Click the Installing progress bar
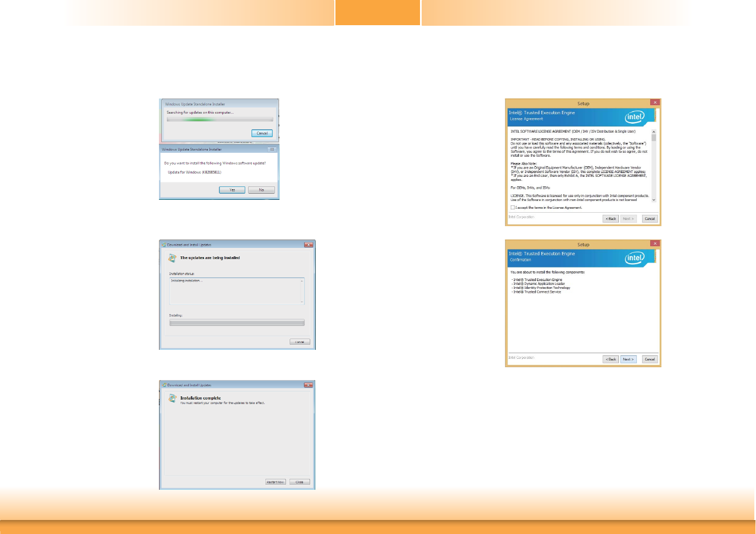Viewport: 756px width, 534px height. coord(237,323)
